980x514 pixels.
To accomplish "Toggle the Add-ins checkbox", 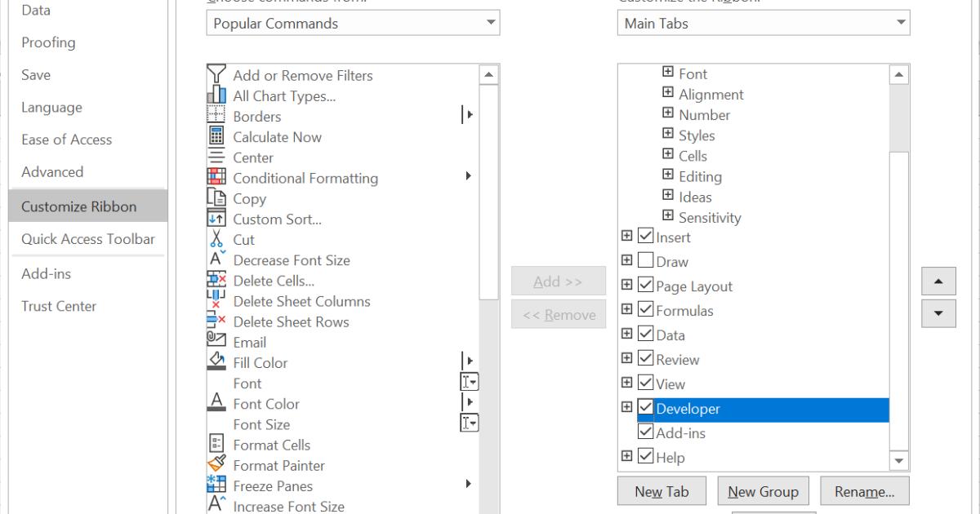I will [645, 432].
